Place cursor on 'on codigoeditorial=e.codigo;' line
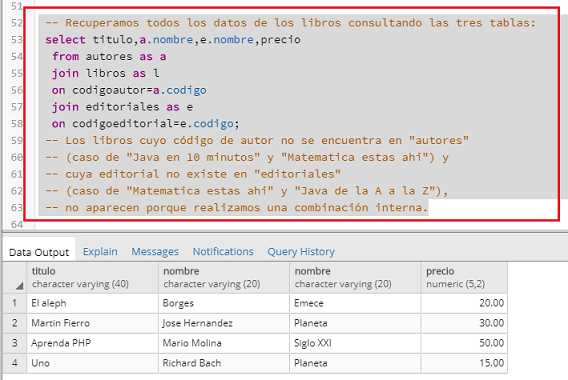 coord(146,124)
